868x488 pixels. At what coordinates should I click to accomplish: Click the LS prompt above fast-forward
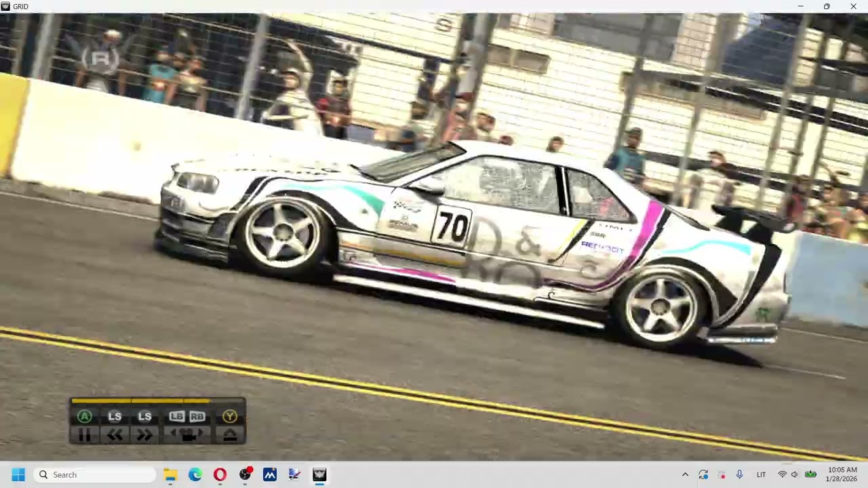point(144,416)
